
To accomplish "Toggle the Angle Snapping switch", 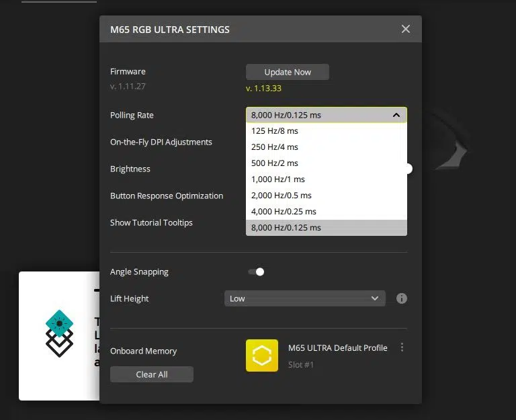I will pos(256,271).
